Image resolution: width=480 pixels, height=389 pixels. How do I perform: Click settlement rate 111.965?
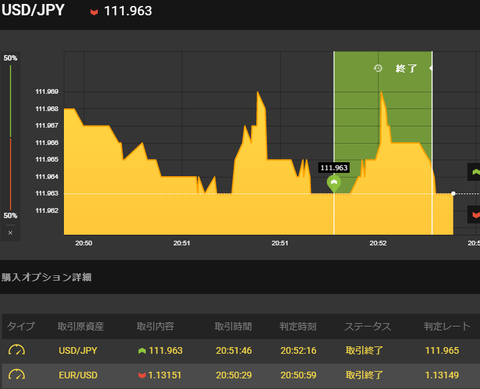tap(442, 351)
